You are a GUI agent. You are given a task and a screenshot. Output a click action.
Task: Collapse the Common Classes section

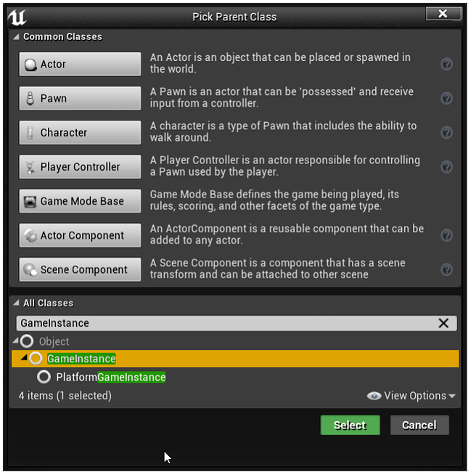click(16, 37)
